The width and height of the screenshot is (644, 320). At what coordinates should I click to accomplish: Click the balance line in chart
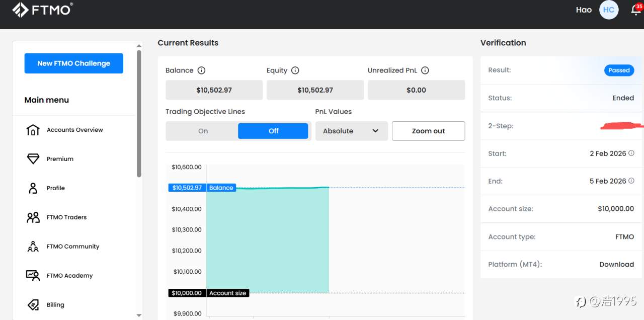(x=282, y=188)
